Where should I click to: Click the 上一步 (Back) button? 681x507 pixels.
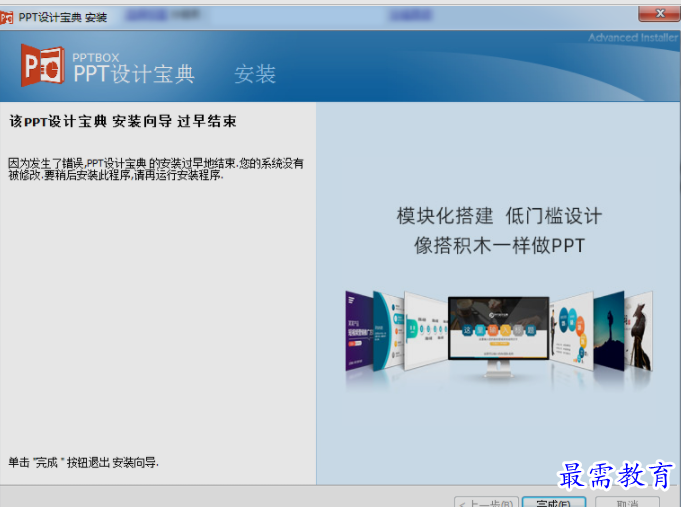click(486, 503)
